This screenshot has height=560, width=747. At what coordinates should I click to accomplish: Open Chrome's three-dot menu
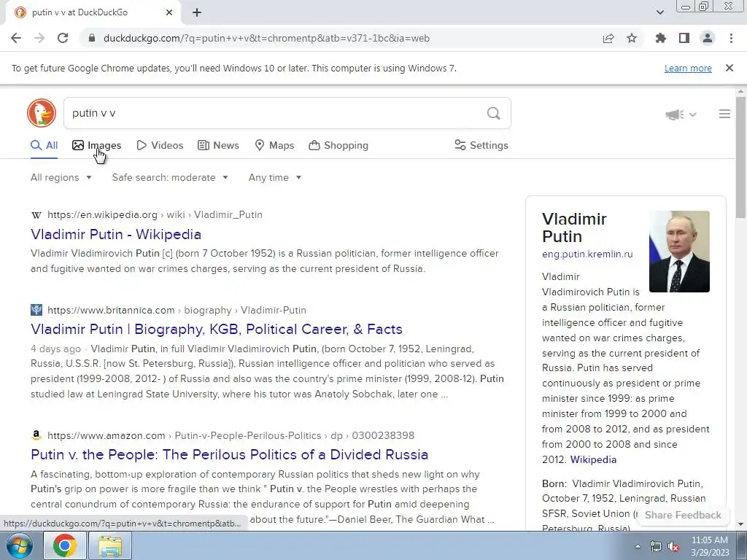pos(731,38)
